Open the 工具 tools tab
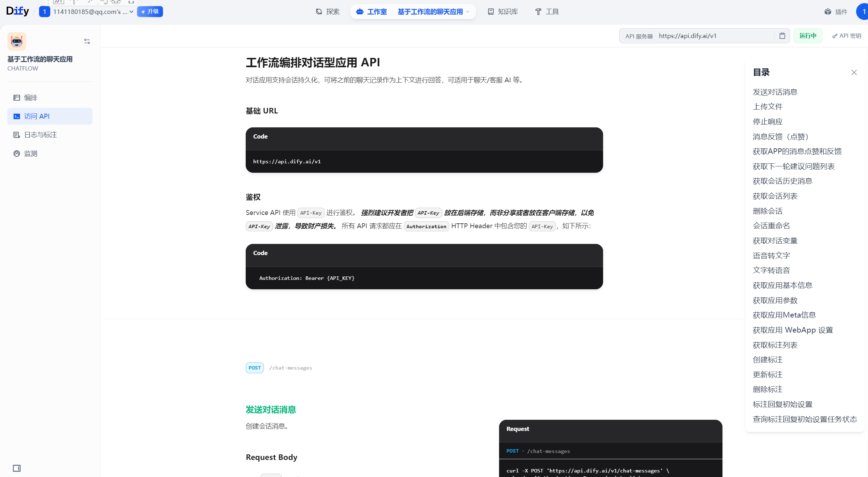Viewport: 868px width, 477px height. pyautogui.click(x=547, y=12)
